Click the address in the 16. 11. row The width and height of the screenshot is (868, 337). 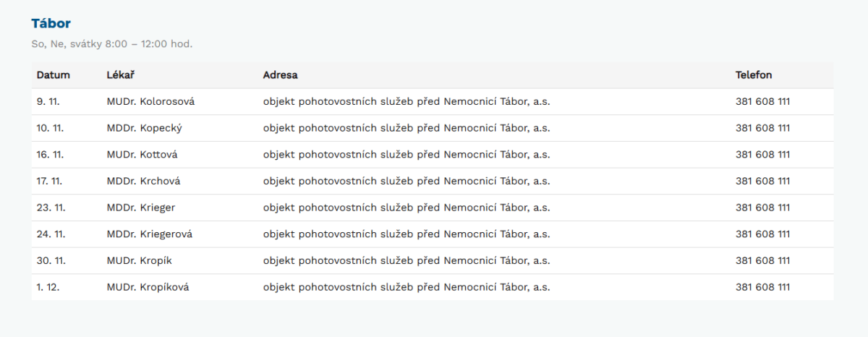point(407,155)
